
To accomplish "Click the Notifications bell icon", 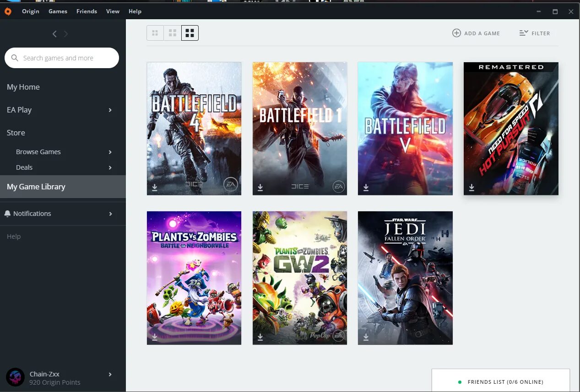I will 7,214.
